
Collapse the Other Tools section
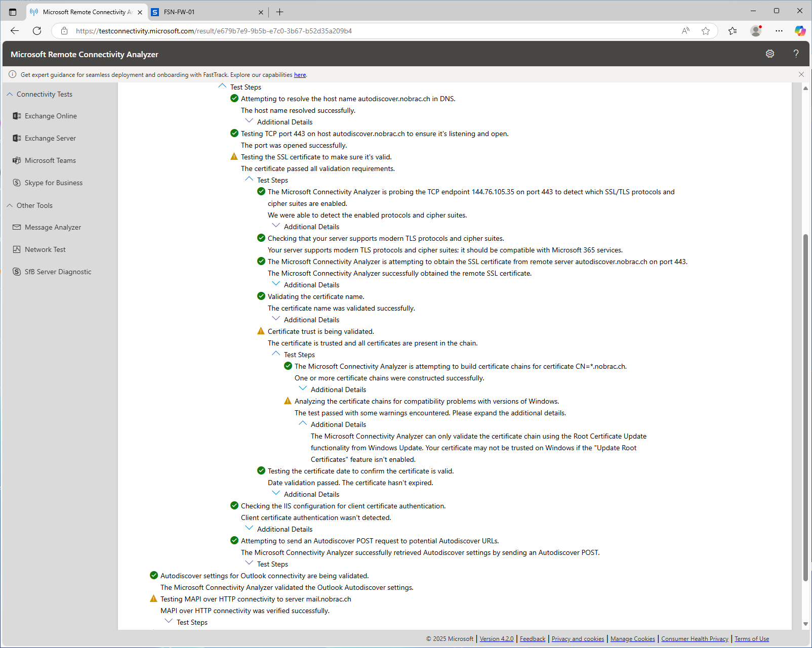10,205
